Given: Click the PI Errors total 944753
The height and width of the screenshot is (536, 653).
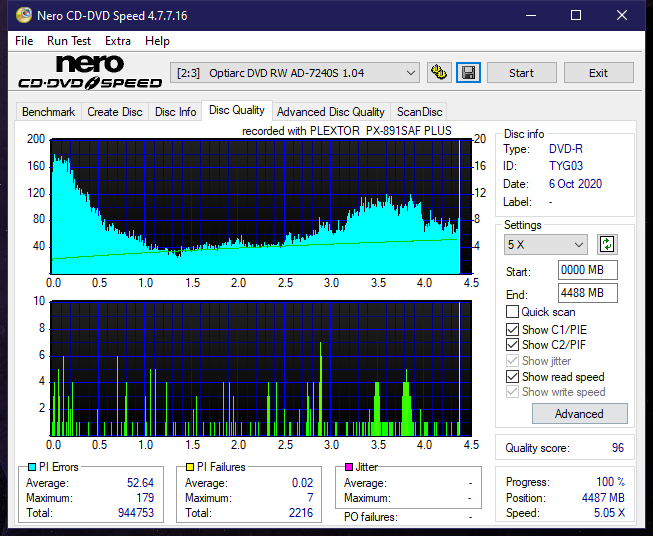Looking at the screenshot, I should 136,513.
